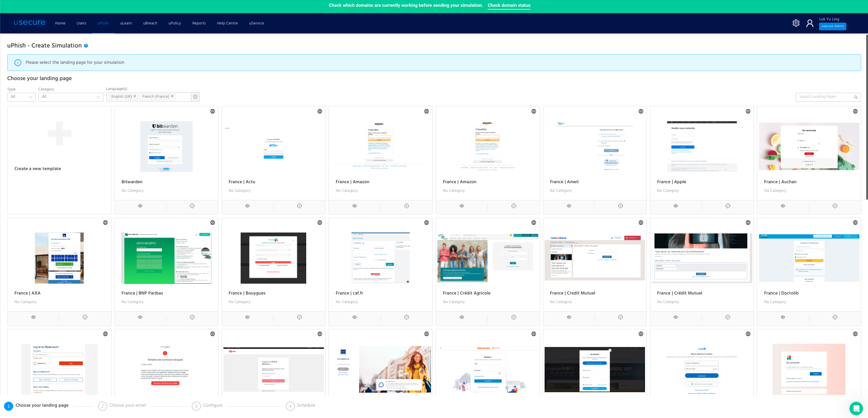Click the globe icon on France | Ameli card
The image size is (868, 418).
tap(641, 111)
